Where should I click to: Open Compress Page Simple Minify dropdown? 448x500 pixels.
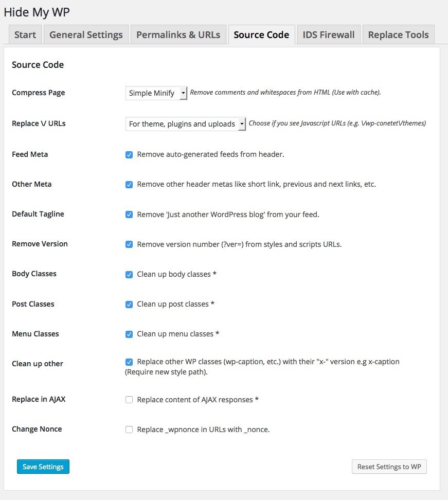(x=156, y=93)
